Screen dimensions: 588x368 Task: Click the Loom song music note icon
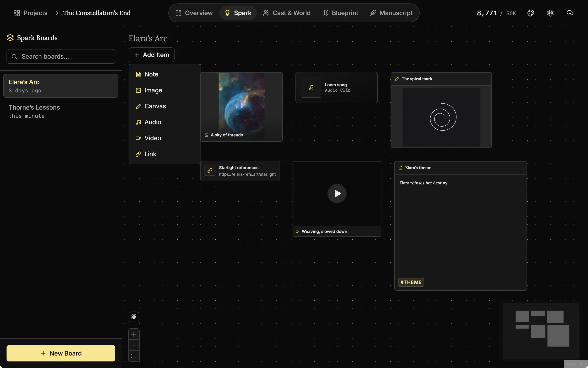pos(311,87)
